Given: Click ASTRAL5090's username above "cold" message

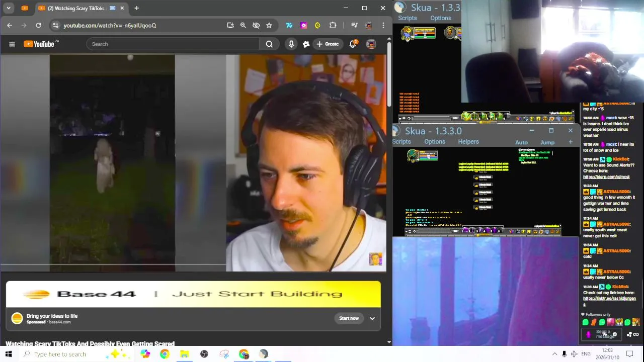Looking at the screenshot, I should (x=616, y=251).
